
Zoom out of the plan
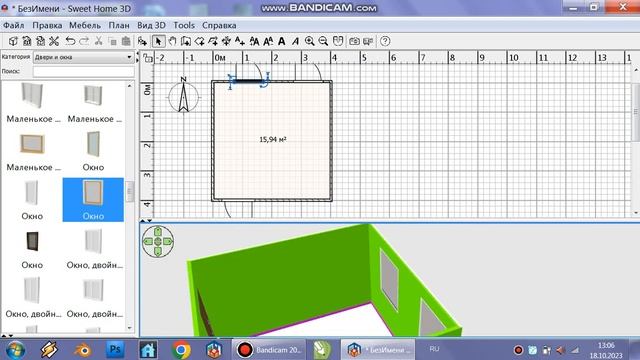click(x=323, y=41)
